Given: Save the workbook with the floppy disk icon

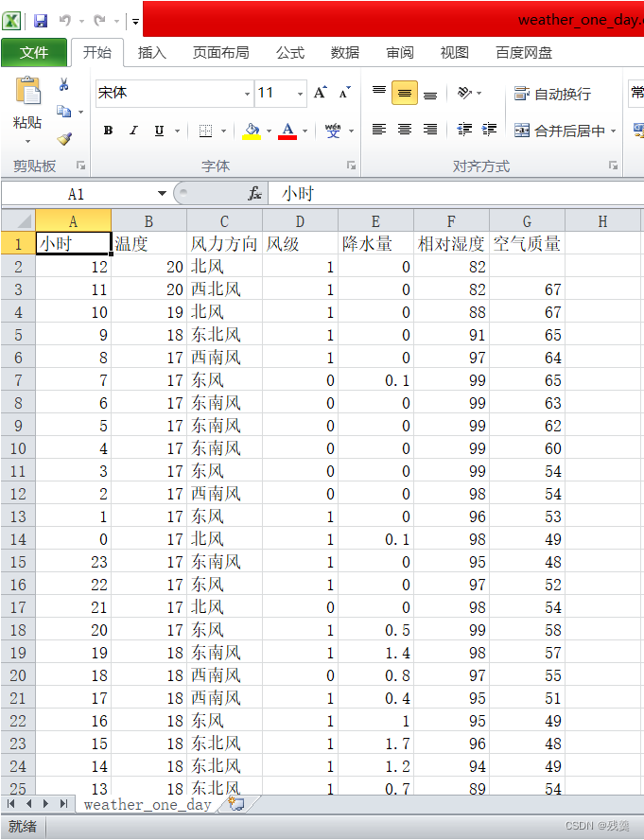Looking at the screenshot, I should point(41,21).
